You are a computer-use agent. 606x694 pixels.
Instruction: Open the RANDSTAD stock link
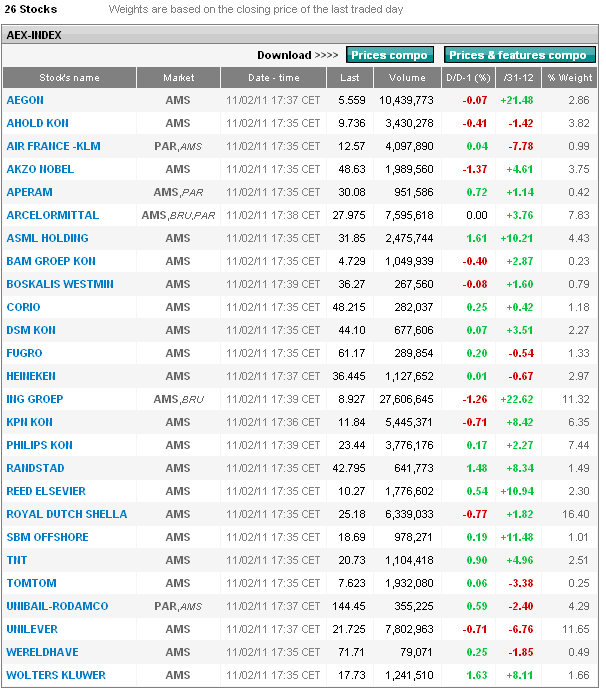pos(35,469)
